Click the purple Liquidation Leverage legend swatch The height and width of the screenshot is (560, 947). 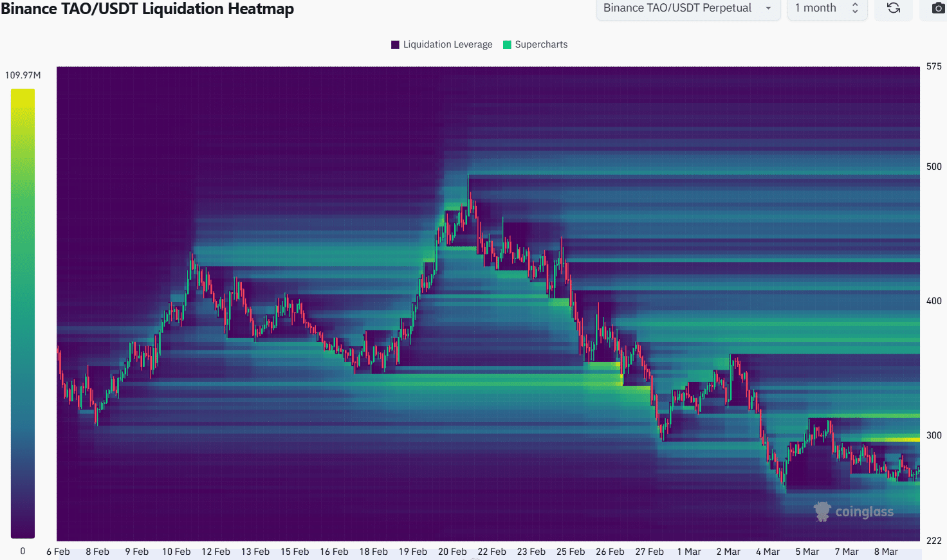point(395,44)
